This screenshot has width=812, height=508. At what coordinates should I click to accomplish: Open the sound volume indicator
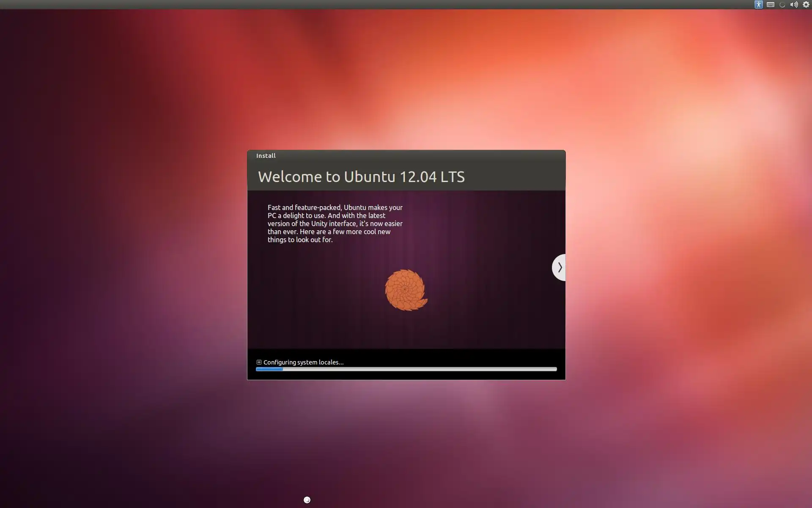[794, 5]
